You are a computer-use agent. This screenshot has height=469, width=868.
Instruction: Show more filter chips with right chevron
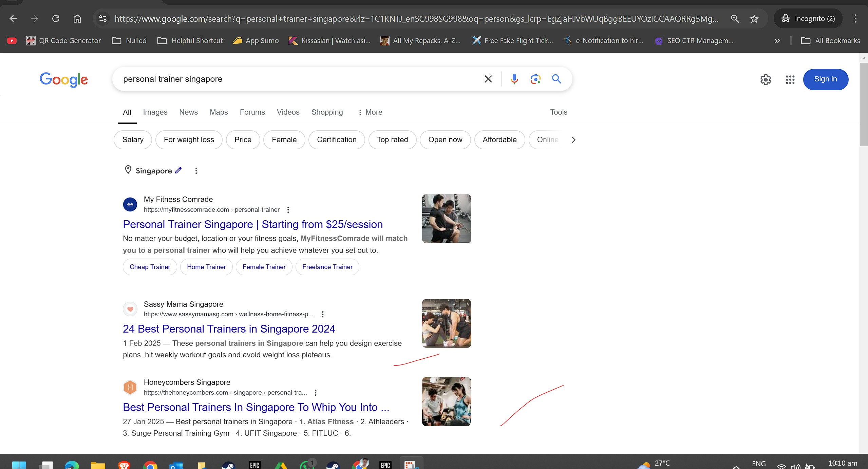point(573,139)
